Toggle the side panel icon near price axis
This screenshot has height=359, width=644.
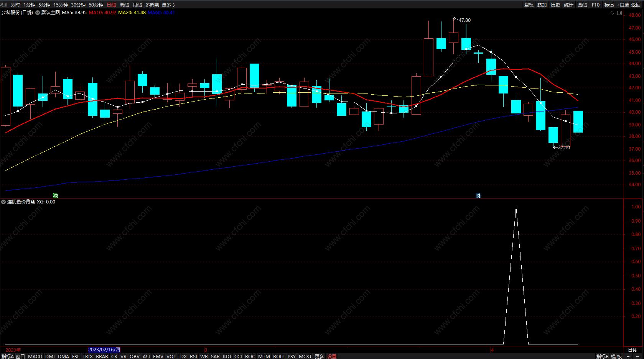pos(619,13)
